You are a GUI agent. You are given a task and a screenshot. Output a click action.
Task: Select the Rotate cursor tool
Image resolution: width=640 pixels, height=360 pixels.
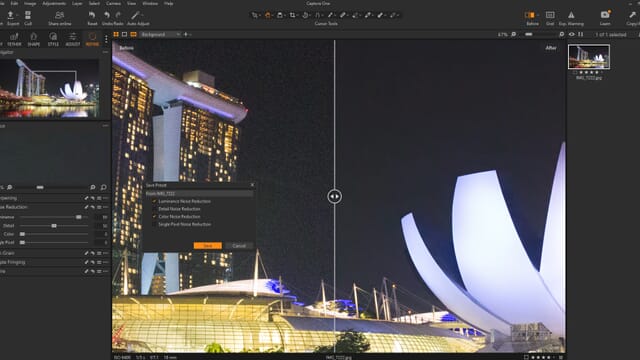point(305,15)
